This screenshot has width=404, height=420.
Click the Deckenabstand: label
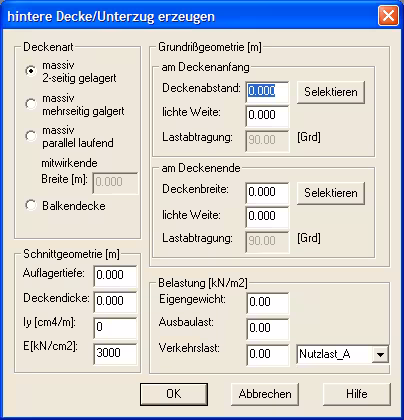(201, 88)
